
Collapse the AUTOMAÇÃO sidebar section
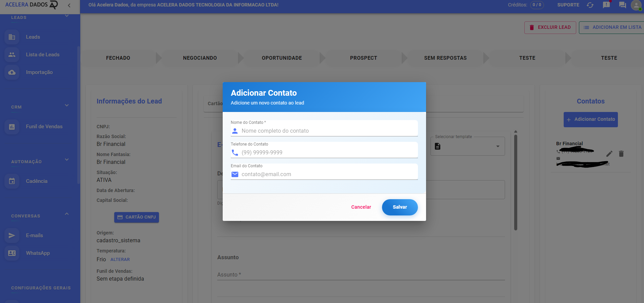[x=67, y=159]
